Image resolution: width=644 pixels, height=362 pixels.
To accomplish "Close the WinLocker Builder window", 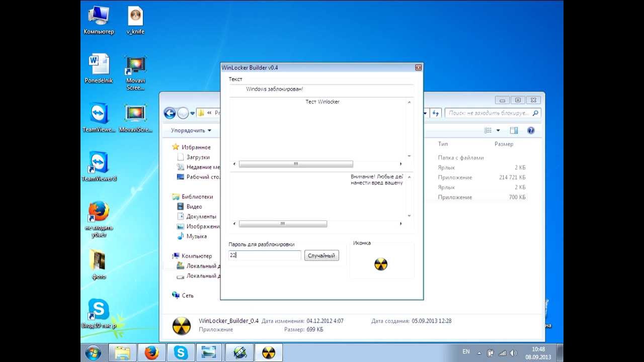I will [418, 67].
